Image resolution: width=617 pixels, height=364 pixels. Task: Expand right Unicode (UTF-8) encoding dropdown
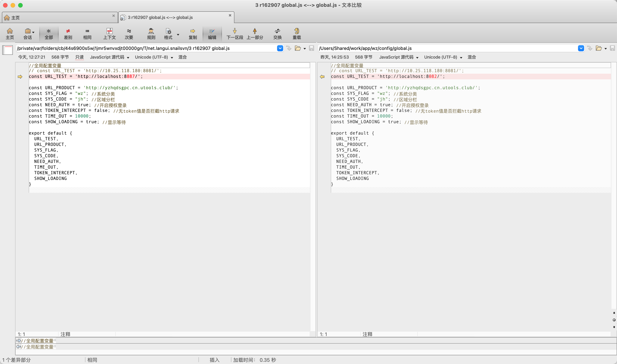[x=461, y=58]
